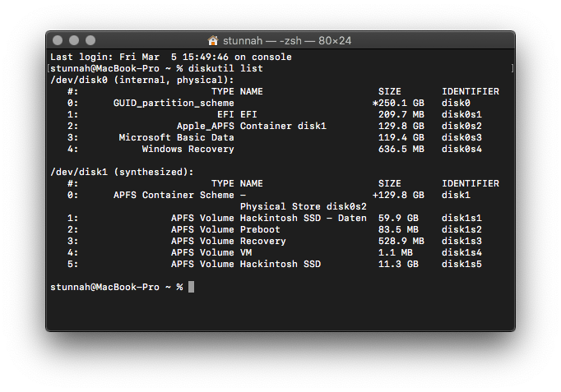Viewport: 561px width, 392px height.
Task: Click the "Hackintosh SSD – Daten" volume name
Action: pos(303,218)
